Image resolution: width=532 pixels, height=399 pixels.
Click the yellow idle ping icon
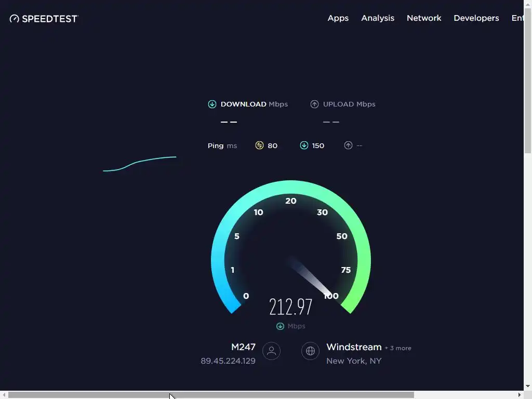pyautogui.click(x=259, y=145)
